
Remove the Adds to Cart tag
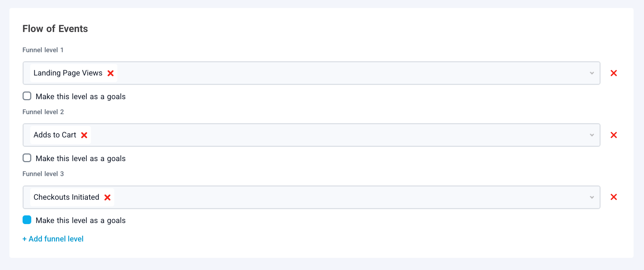coord(84,135)
